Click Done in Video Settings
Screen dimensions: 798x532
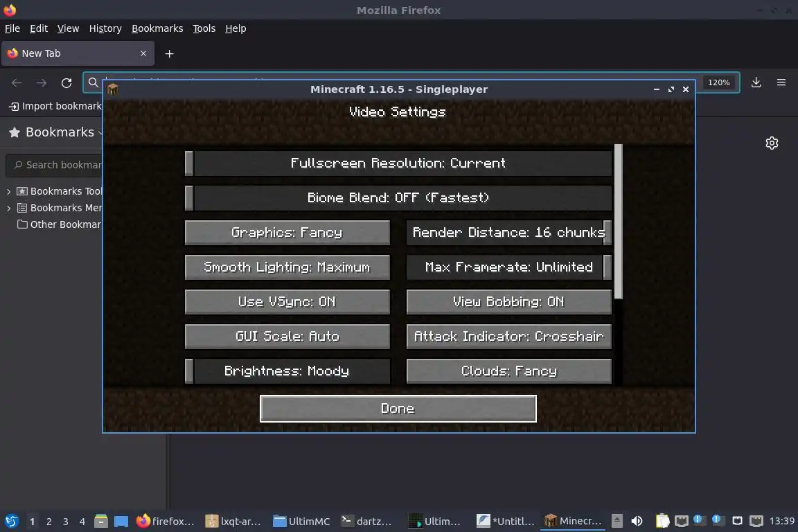click(398, 409)
